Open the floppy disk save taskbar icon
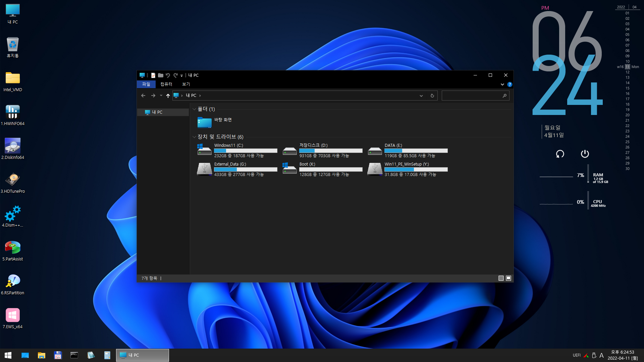The width and height of the screenshot is (644, 362). pos(58,355)
